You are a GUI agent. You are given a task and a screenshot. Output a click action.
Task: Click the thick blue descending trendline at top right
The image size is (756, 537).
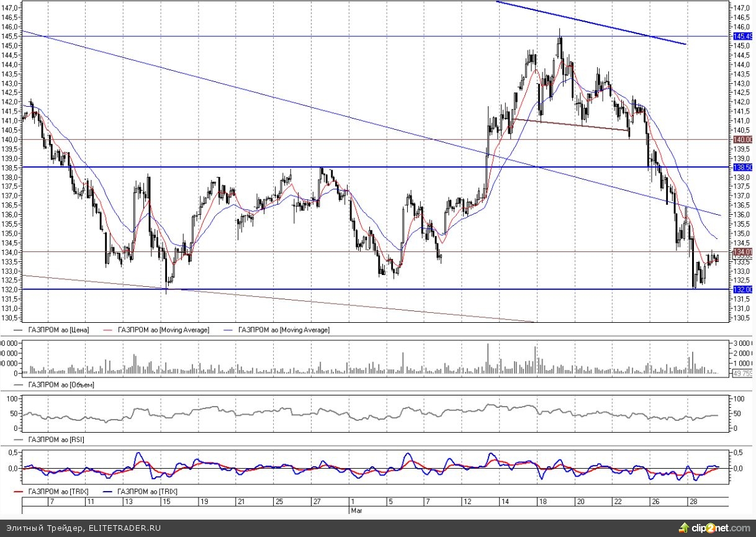coord(590,23)
